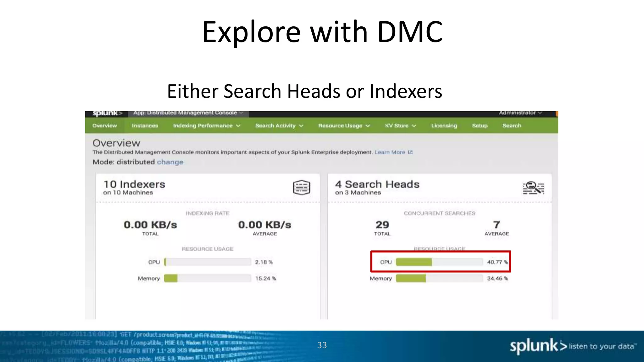
Task: Click the 29 total concurrent searches value
Action: tap(382, 225)
